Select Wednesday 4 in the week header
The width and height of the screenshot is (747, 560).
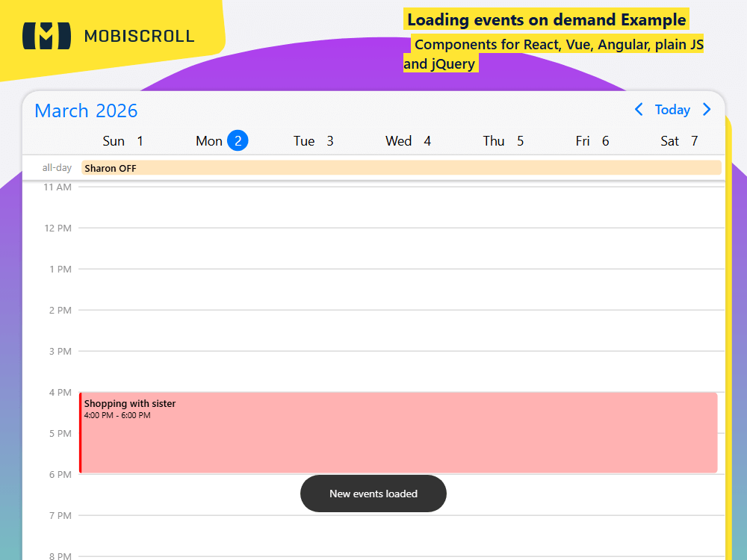[x=408, y=140]
